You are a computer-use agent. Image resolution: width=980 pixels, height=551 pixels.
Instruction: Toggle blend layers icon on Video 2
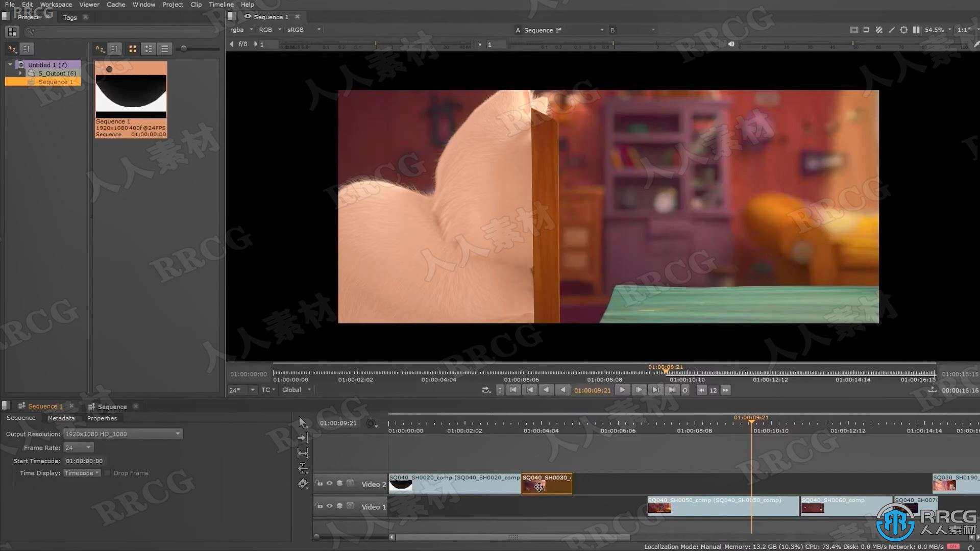click(x=340, y=483)
